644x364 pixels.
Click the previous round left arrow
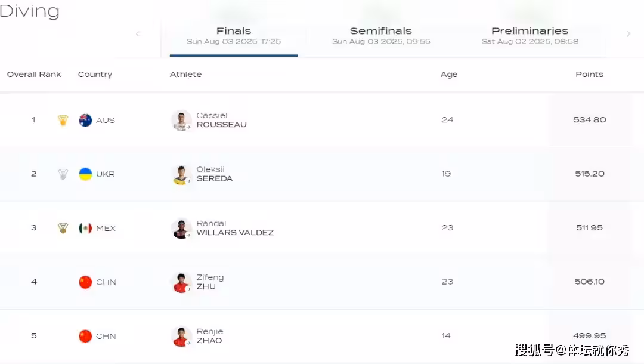[138, 34]
